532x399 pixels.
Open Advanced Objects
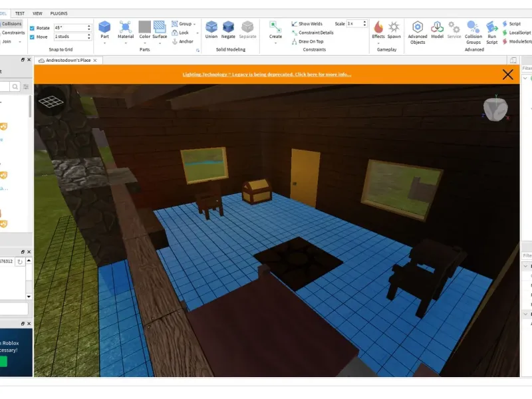click(x=418, y=33)
